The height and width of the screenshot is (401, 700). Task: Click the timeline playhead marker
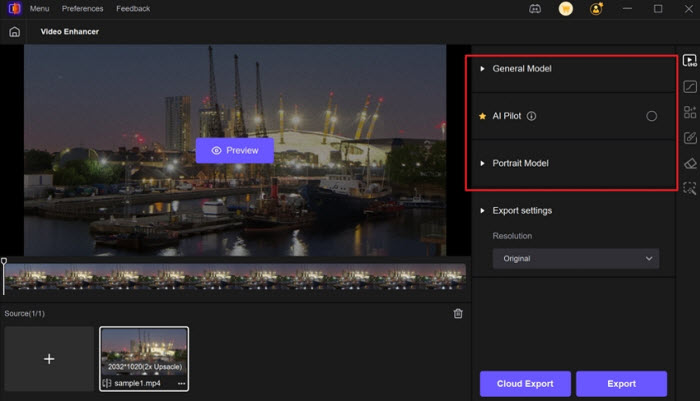click(4, 261)
